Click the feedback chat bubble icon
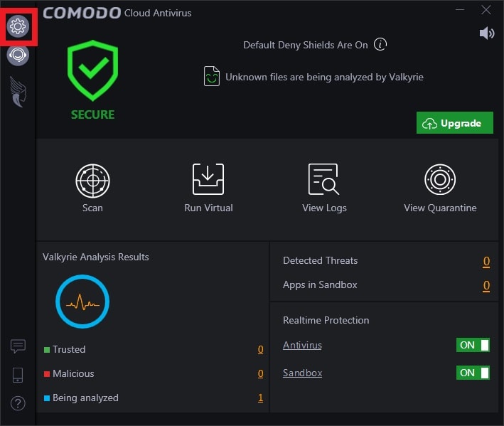 (x=18, y=346)
